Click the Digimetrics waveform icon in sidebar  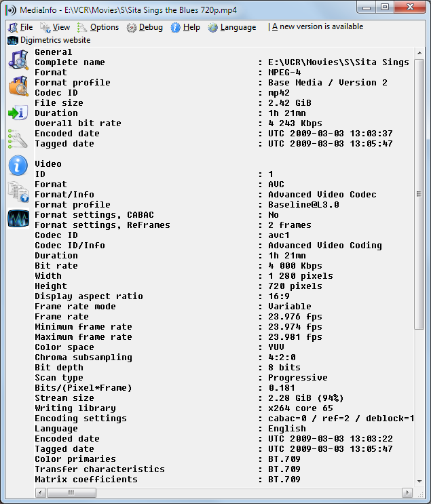click(x=18, y=218)
